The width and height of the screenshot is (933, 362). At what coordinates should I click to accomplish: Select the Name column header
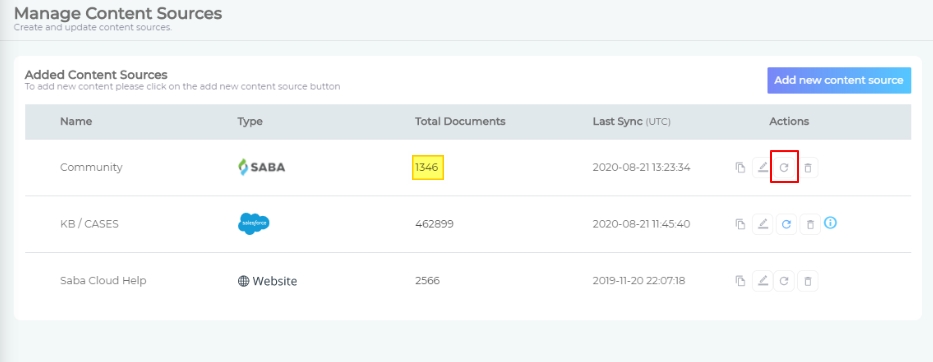click(x=76, y=121)
